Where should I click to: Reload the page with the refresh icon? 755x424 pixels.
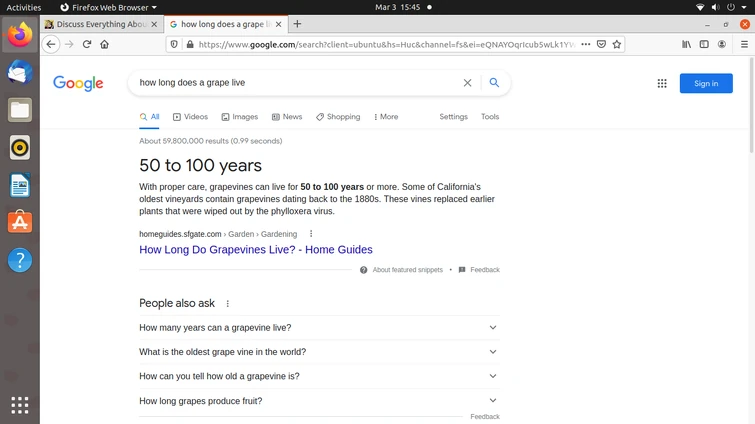coord(87,44)
